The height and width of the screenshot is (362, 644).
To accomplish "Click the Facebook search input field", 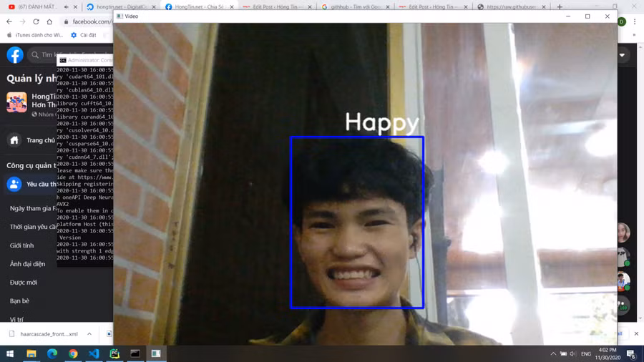I will 70,54.
